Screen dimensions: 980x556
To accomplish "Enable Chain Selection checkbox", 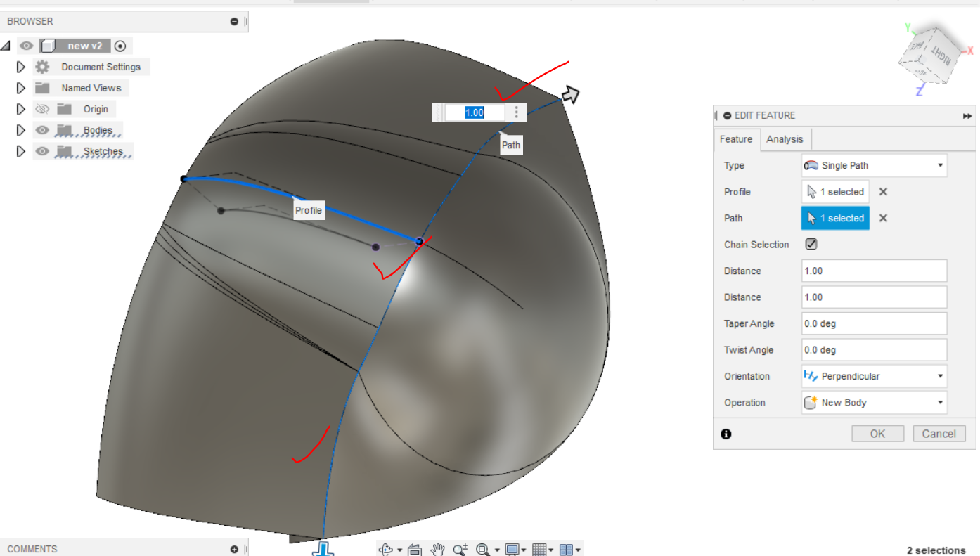I will click(x=811, y=244).
